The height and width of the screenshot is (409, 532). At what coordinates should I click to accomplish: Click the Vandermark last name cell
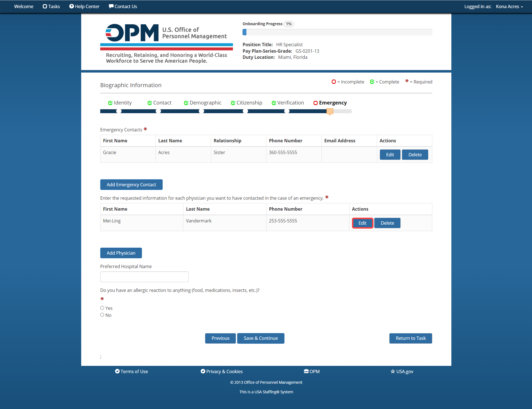[x=225, y=223]
